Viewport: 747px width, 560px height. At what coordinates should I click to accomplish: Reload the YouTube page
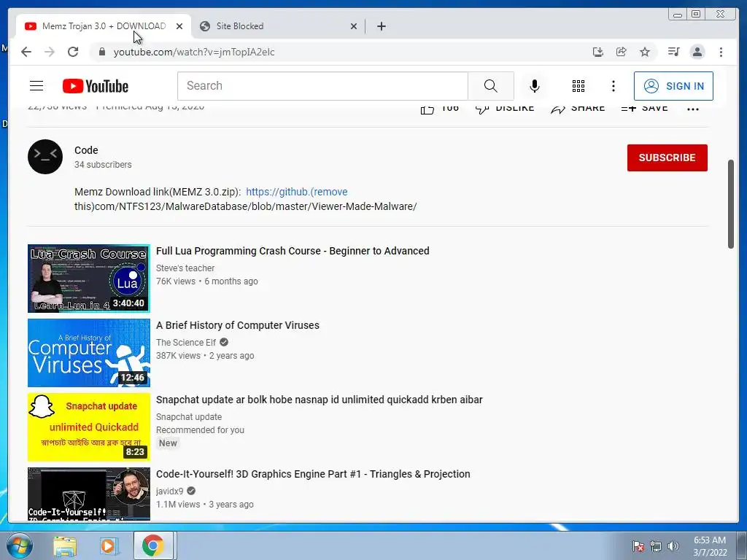coord(73,52)
